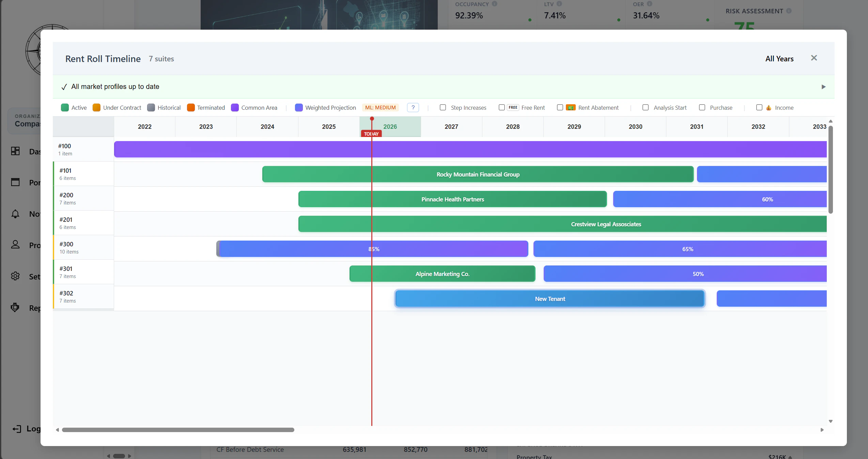Click the logout arrow icon
The width and height of the screenshot is (868, 459).
click(17, 429)
